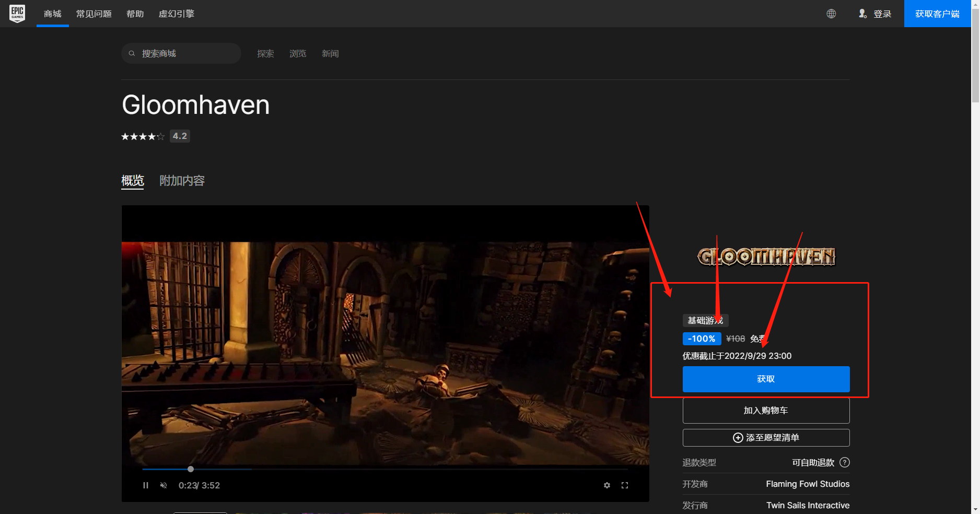Click the video progress slider
This screenshot has width=980, height=514.
coord(191,469)
